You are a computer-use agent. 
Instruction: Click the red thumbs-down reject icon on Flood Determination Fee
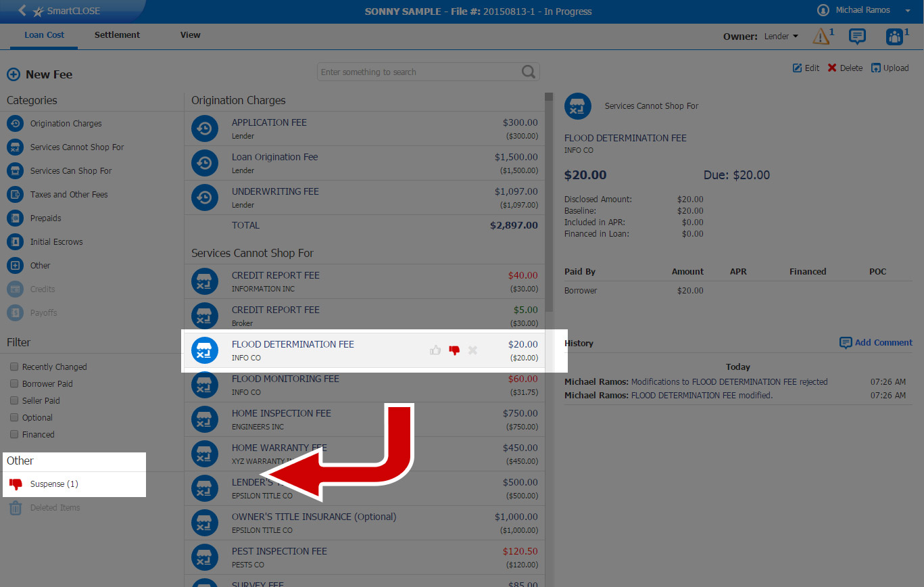click(x=454, y=350)
